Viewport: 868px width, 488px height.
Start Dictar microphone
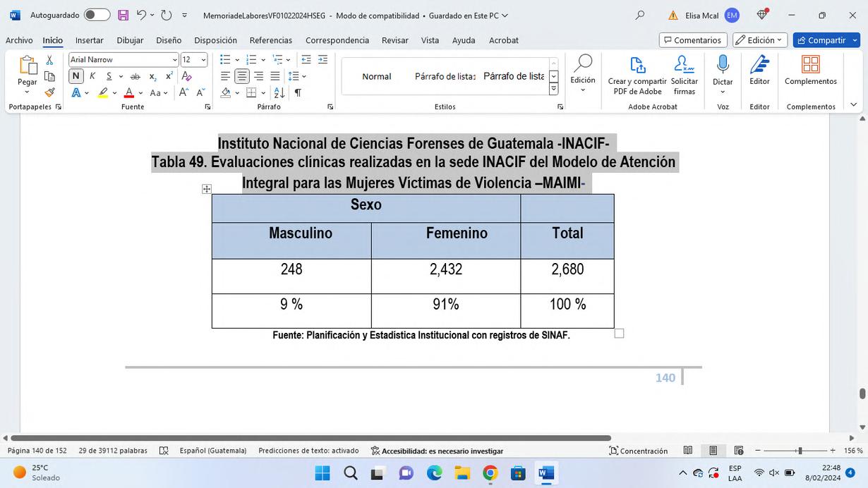click(723, 73)
